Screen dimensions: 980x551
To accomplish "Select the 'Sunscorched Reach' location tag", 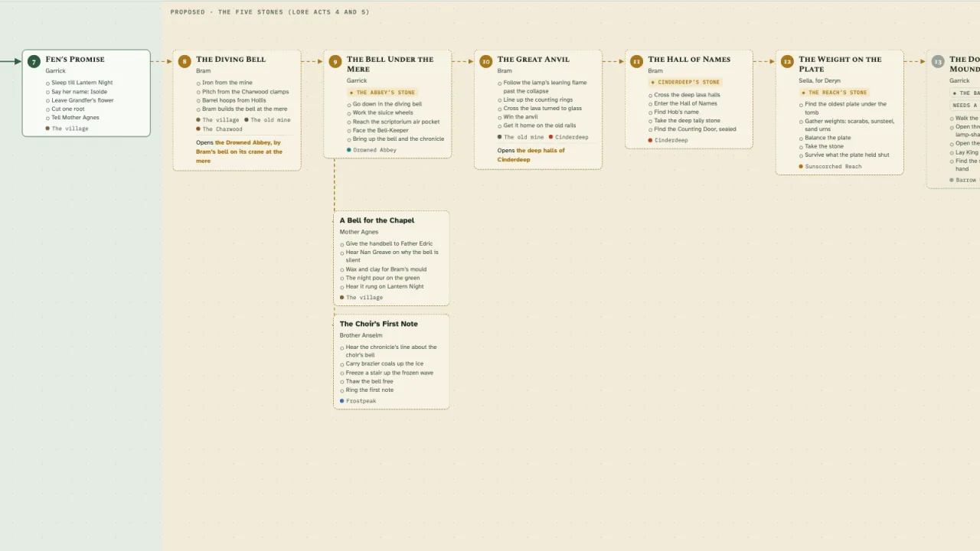I will [831, 166].
